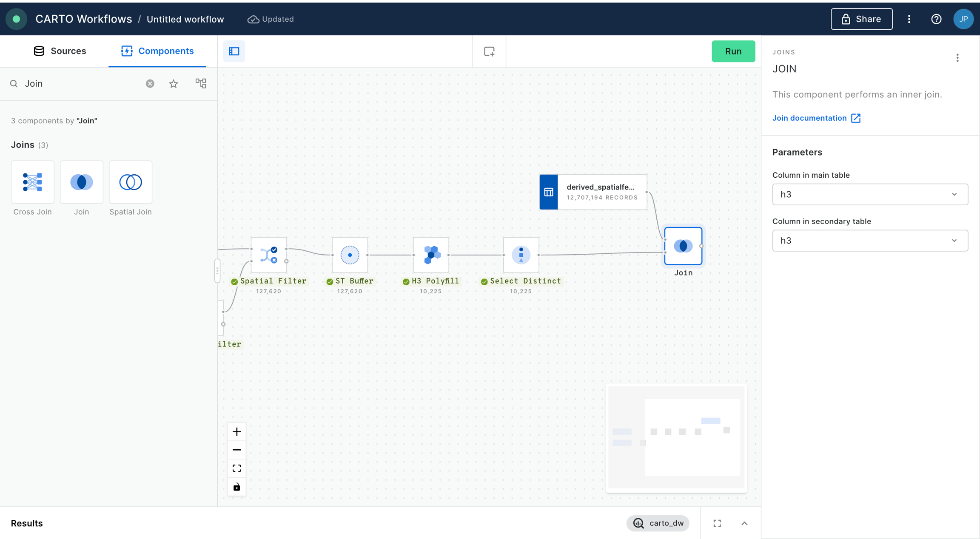The width and height of the screenshot is (980, 539).
Task: Switch to the Sources tab
Action: point(60,51)
